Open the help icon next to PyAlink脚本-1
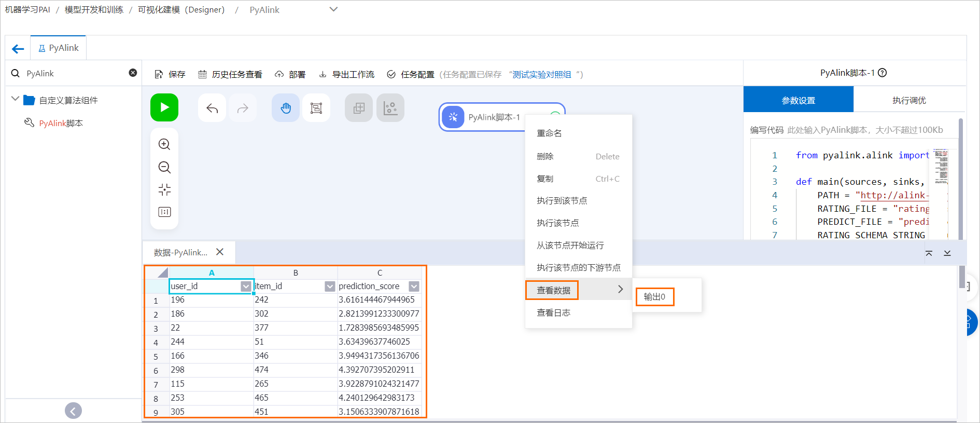This screenshot has height=423, width=980. pyautogui.click(x=883, y=73)
